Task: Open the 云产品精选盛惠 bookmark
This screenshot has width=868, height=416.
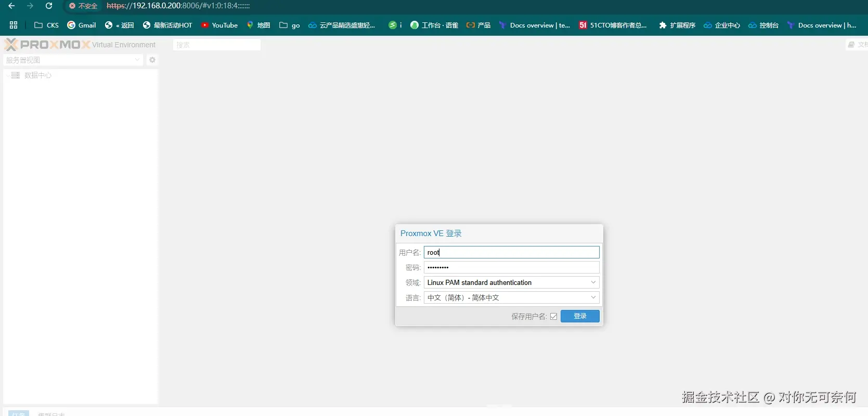Action: click(x=342, y=25)
